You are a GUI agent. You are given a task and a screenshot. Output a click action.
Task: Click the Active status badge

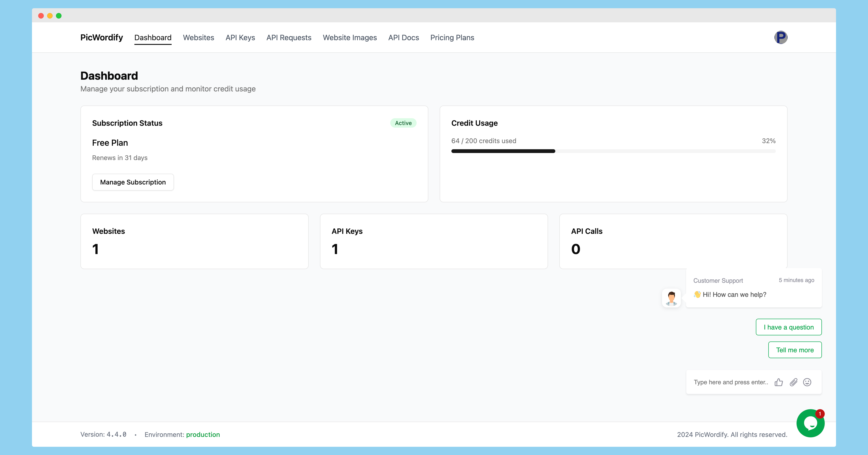[403, 123]
